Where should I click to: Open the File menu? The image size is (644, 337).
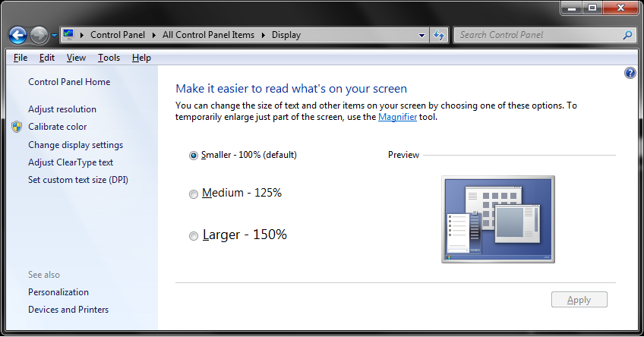(x=20, y=58)
